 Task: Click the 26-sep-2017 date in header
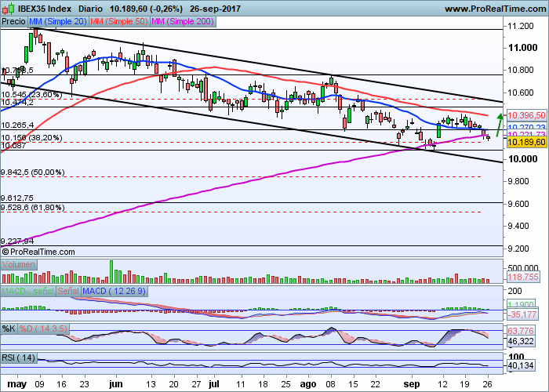coord(215,9)
